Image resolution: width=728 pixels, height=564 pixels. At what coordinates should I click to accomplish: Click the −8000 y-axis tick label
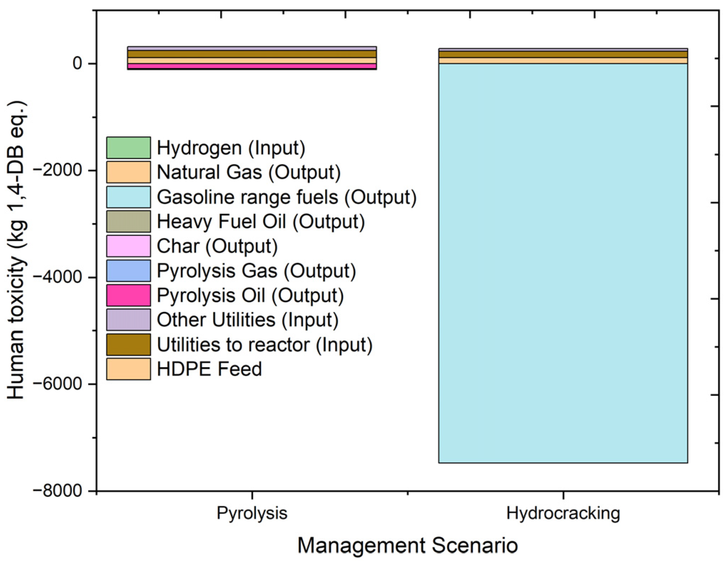click(57, 490)
